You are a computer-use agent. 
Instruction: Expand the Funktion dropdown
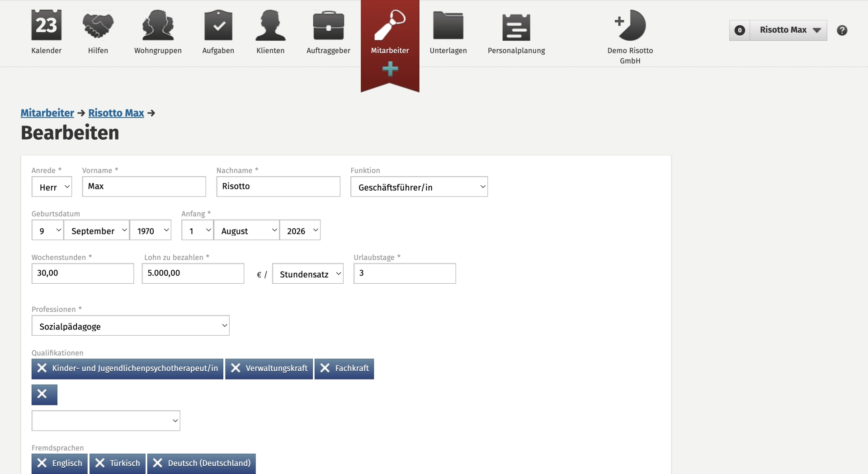419,187
